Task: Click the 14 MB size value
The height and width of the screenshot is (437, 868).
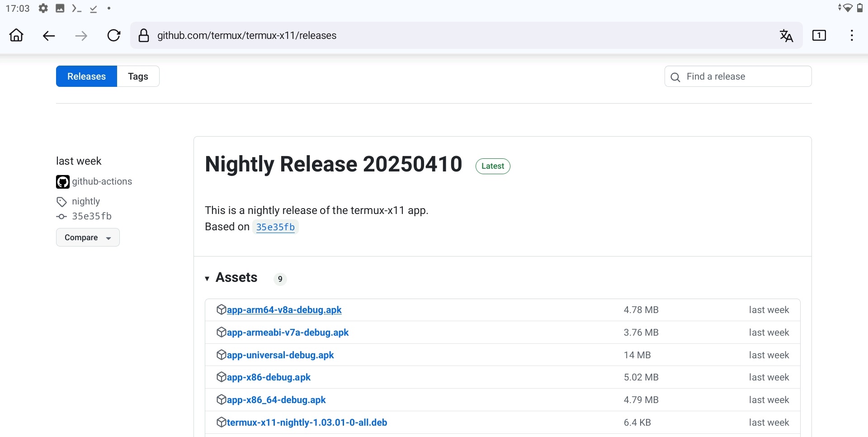Action: pos(637,355)
